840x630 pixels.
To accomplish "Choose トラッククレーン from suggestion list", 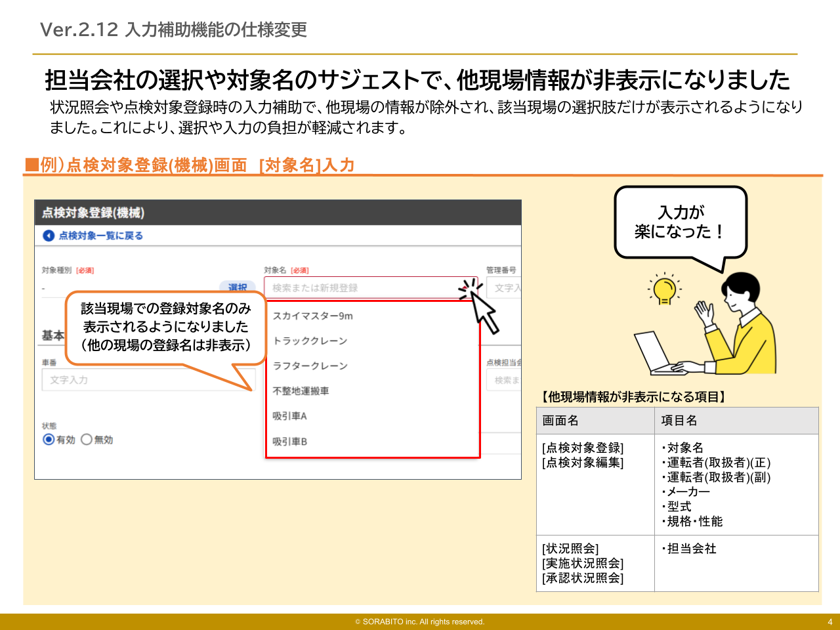I will (310, 341).
